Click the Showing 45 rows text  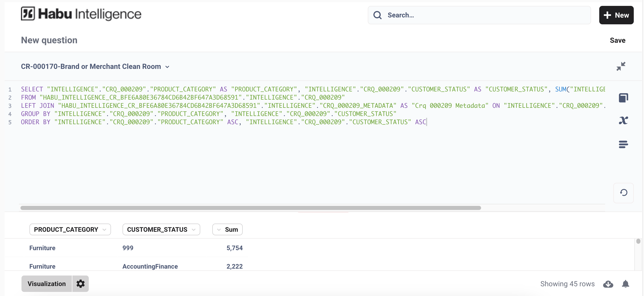pos(567,284)
